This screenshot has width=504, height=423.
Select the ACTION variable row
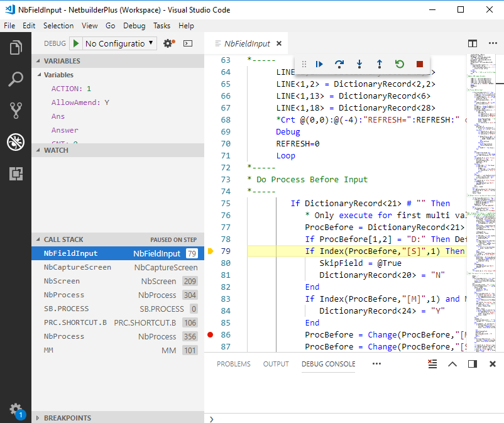point(118,89)
